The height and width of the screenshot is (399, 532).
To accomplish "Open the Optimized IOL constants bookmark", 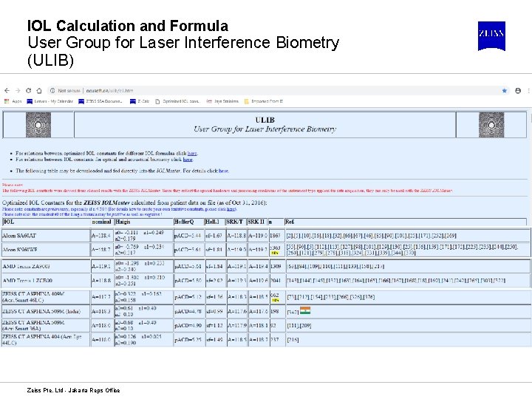I will coord(177,101).
